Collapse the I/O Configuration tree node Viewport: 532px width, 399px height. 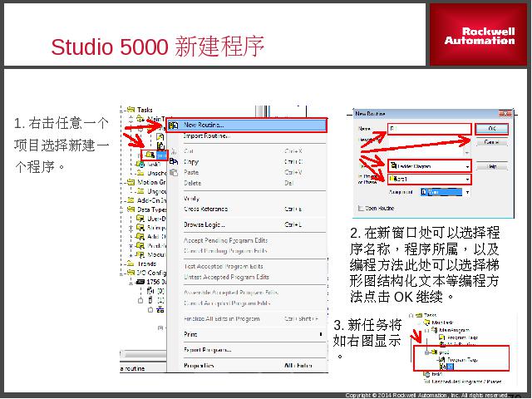click(122, 273)
